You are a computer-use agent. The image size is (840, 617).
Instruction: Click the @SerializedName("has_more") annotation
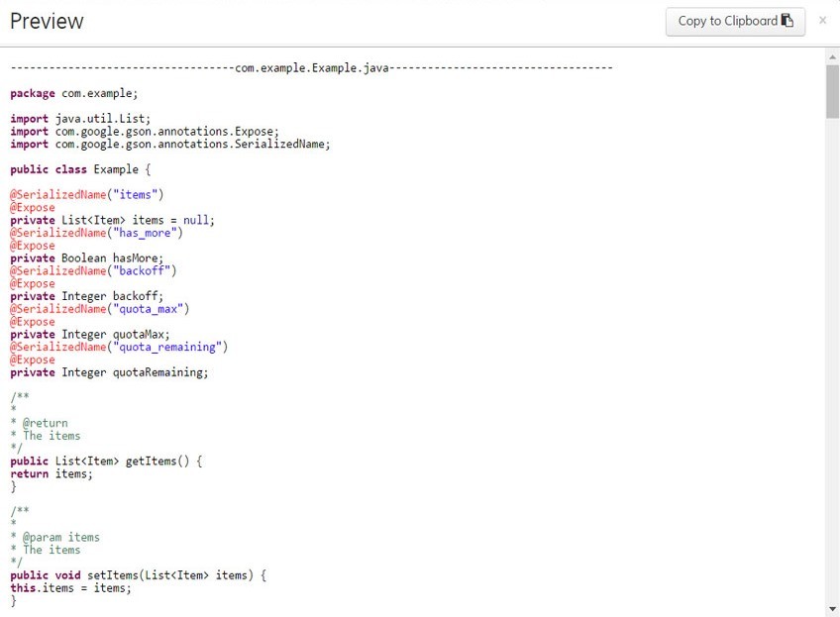tap(96, 233)
